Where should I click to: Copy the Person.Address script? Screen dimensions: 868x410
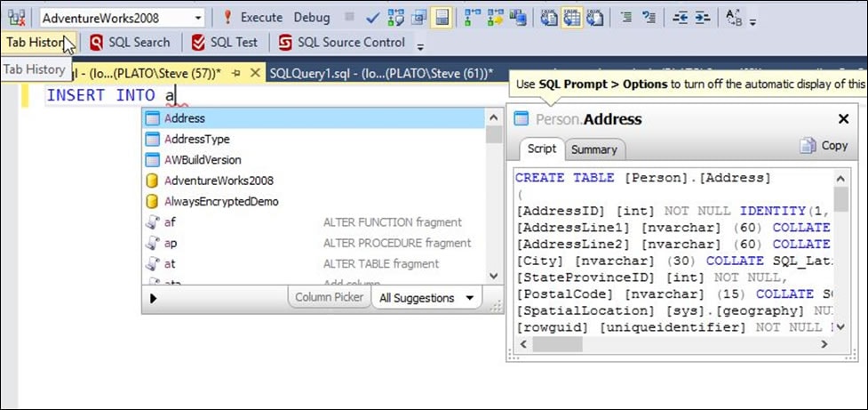pos(824,146)
